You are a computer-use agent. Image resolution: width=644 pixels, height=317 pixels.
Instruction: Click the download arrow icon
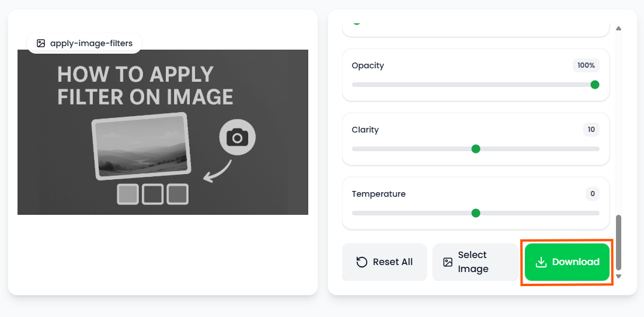[x=541, y=262]
